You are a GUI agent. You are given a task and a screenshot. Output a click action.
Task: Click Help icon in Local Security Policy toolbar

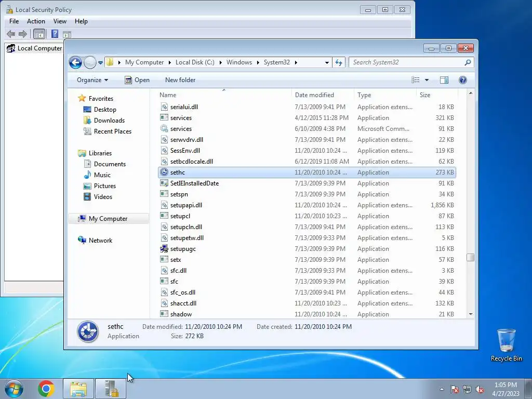click(x=55, y=34)
